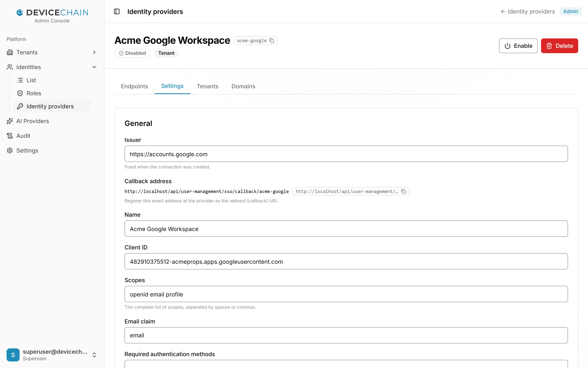
Task: Click into the Client ID field
Action: coord(346,261)
